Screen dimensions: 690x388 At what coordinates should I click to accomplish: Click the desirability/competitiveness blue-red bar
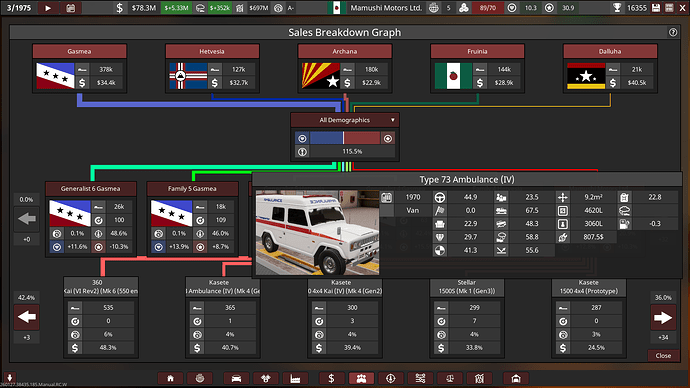click(345, 138)
